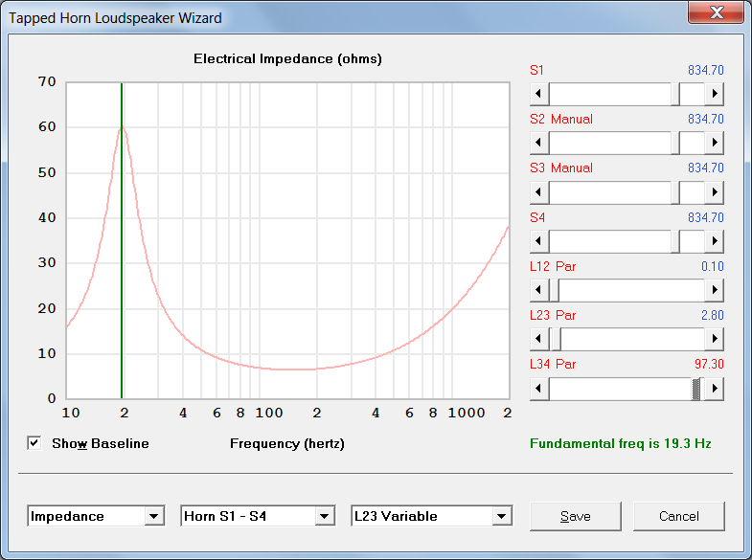The height and width of the screenshot is (560, 752).
Task: Click the L12 Par label
Action: [x=553, y=266]
